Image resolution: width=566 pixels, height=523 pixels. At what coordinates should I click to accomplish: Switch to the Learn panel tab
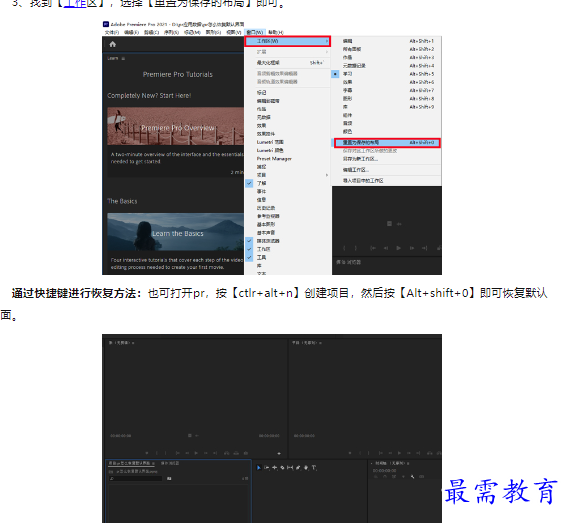(113, 58)
